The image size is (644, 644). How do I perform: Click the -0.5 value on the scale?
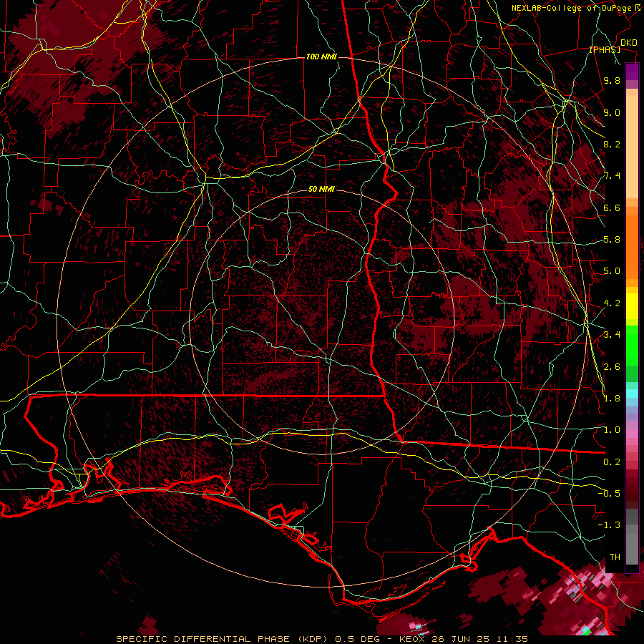click(x=609, y=493)
